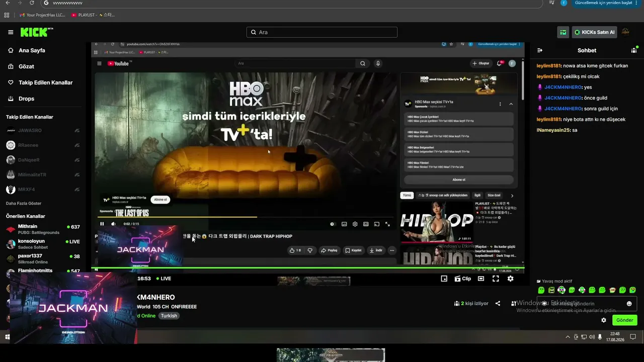The width and height of the screenshot is (644, 362).
Task: Click Paylaş share button on YouTube
Action: (329, 250)
